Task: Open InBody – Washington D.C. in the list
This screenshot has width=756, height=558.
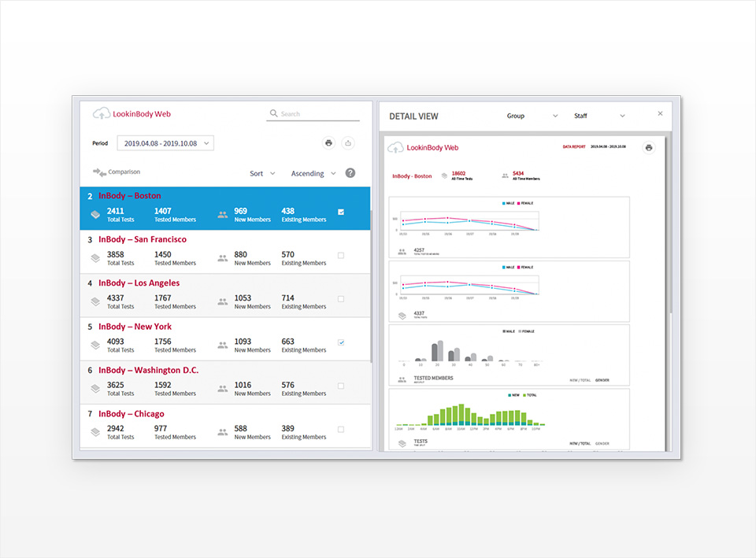Action: tap(224, 382)
